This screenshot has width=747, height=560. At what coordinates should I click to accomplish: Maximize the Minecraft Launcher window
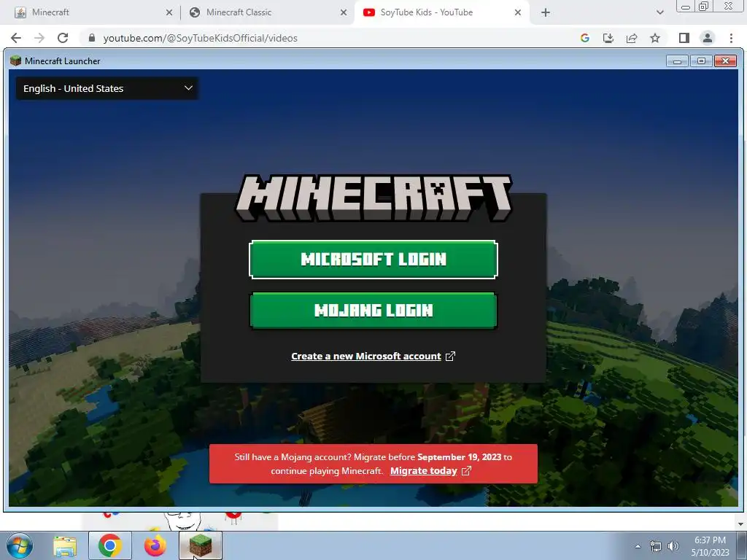[701, 61]
